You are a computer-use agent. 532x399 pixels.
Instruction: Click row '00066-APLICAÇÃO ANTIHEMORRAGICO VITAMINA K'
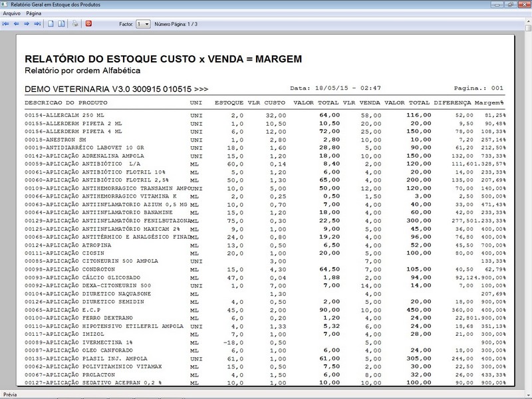pos(265,196)
